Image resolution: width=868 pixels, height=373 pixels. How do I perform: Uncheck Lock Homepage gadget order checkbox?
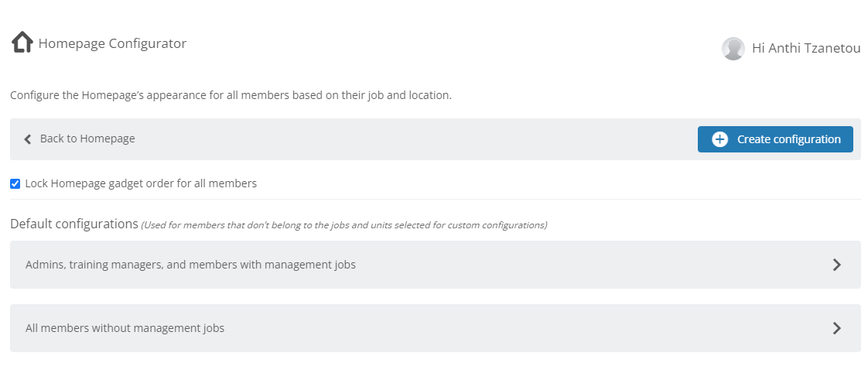tap(15, 183)
